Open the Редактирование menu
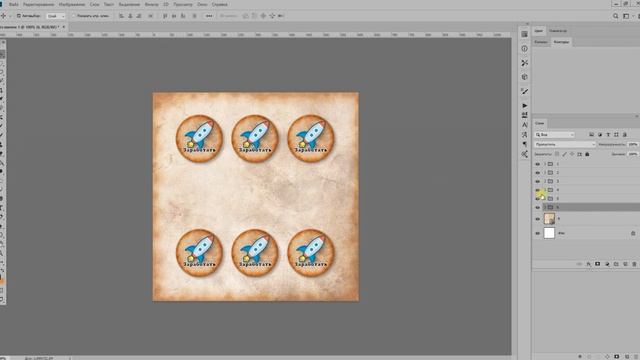 (38, 4)
